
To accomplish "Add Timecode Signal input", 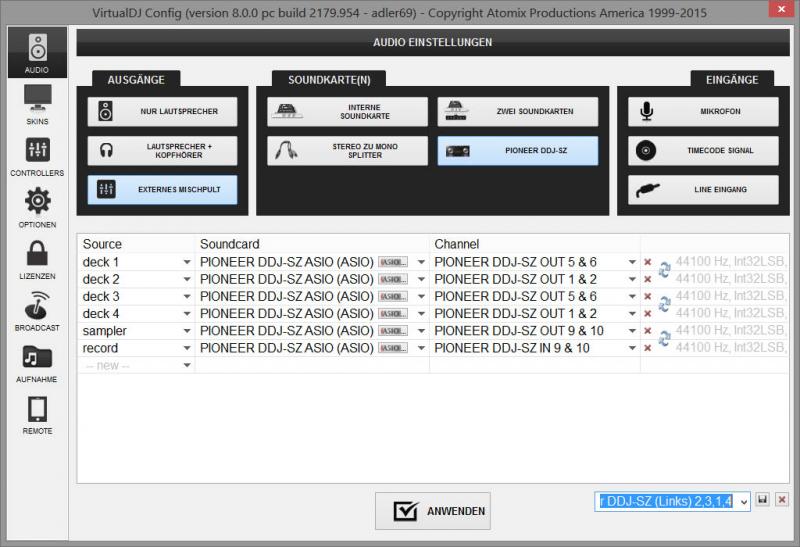I will pos(703,151).
